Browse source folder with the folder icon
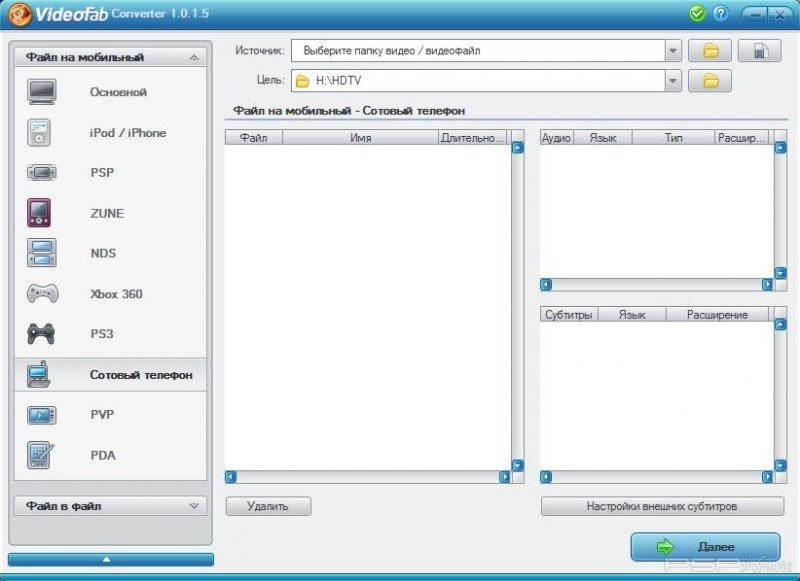Image resolution: width=800 pixels, height=581 pixels. [x=710, y=50]
